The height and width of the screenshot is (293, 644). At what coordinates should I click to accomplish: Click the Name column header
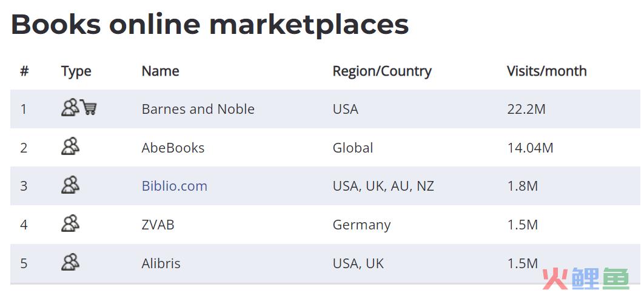pyautogui.click(x=160, y=71)
